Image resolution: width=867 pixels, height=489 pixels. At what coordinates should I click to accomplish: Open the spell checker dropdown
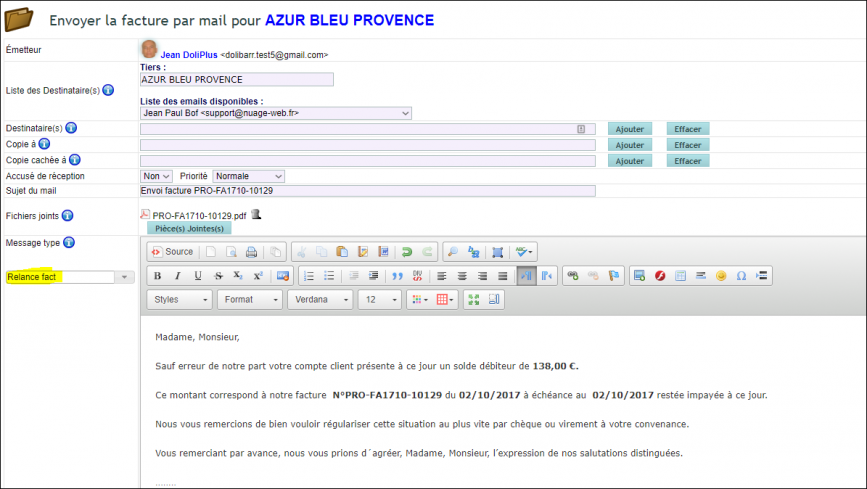click(524, 252)
